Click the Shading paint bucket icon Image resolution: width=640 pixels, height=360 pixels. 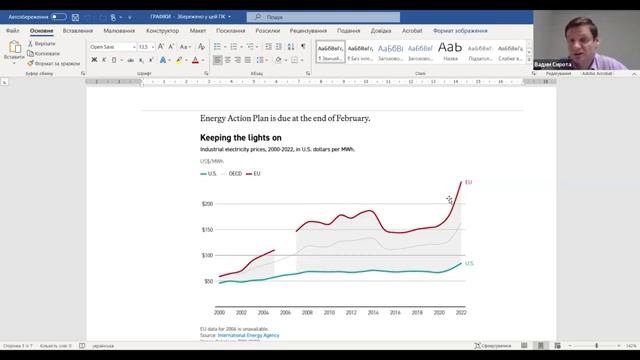pyautogui.click(x=278, y=60)
